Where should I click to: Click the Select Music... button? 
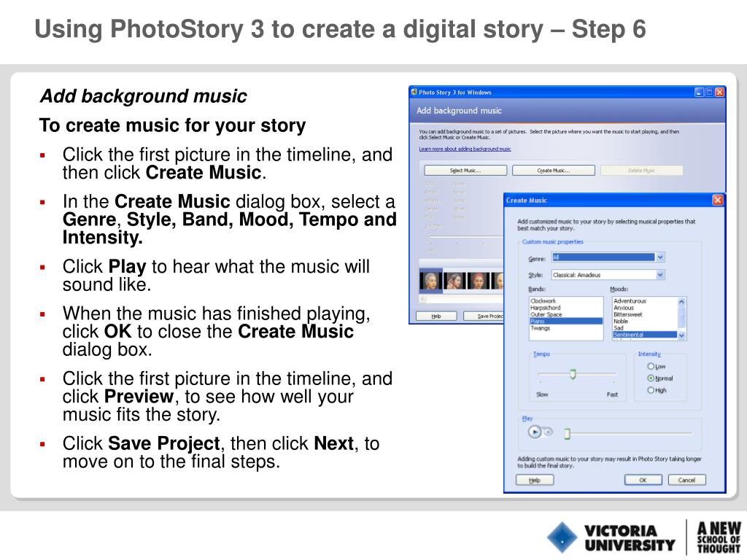point(465,171)
